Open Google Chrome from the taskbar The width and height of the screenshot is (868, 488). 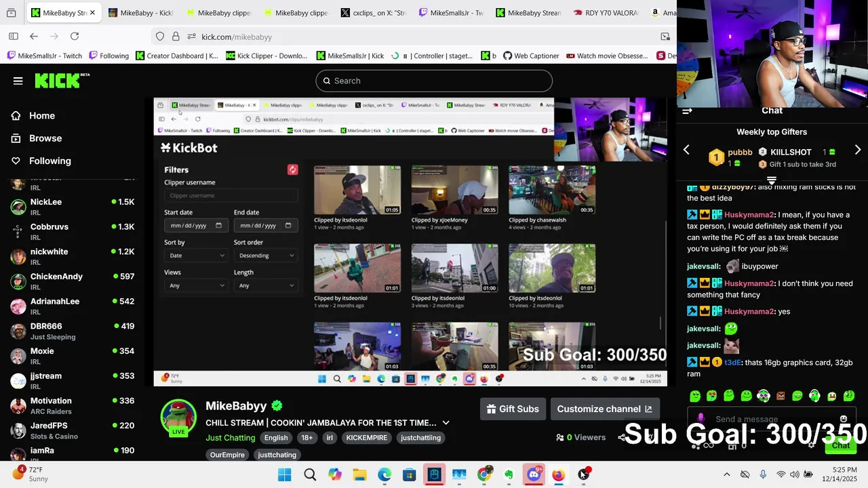click(x=484, y=474)
